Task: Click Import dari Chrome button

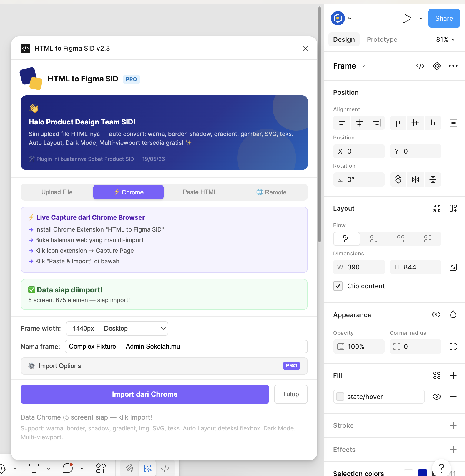Action: (x=145, y=394)
